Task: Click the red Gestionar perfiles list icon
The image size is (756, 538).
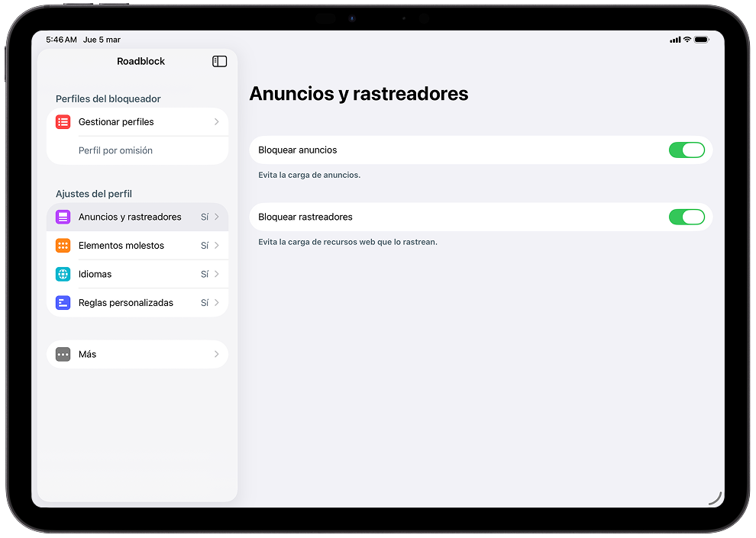Action: pyautogui.click(x=63, y=122)
